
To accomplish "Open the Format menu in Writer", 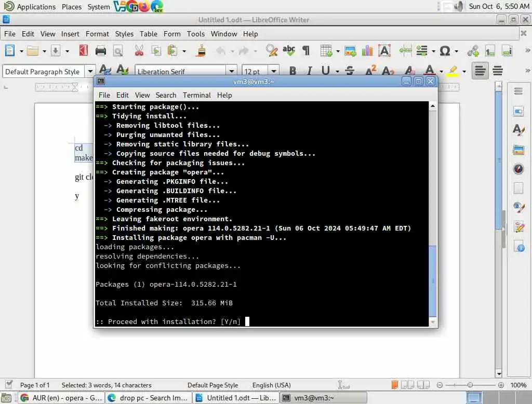I will click(97, 34).
